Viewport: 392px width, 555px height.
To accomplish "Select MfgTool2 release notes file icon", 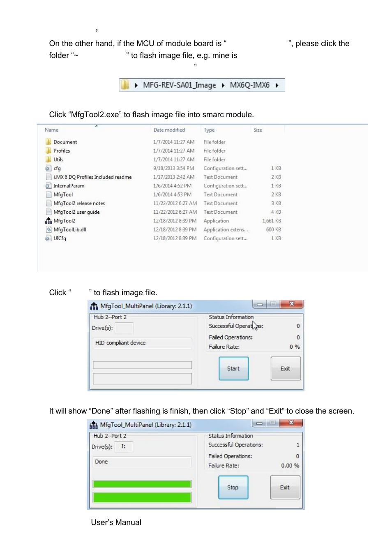I will pyautogui.click(x=48, y=203).
